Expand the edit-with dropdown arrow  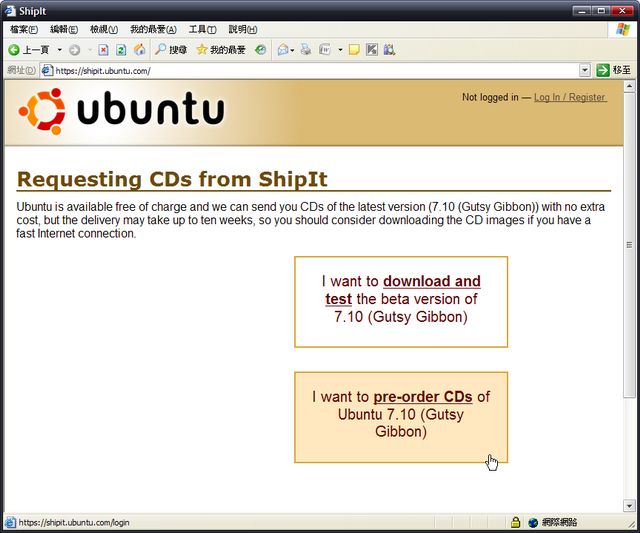pos(340,50)
